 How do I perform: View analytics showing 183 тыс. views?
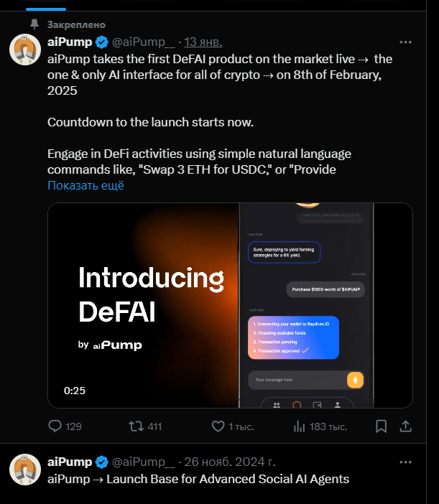click(x=300, y=426)
